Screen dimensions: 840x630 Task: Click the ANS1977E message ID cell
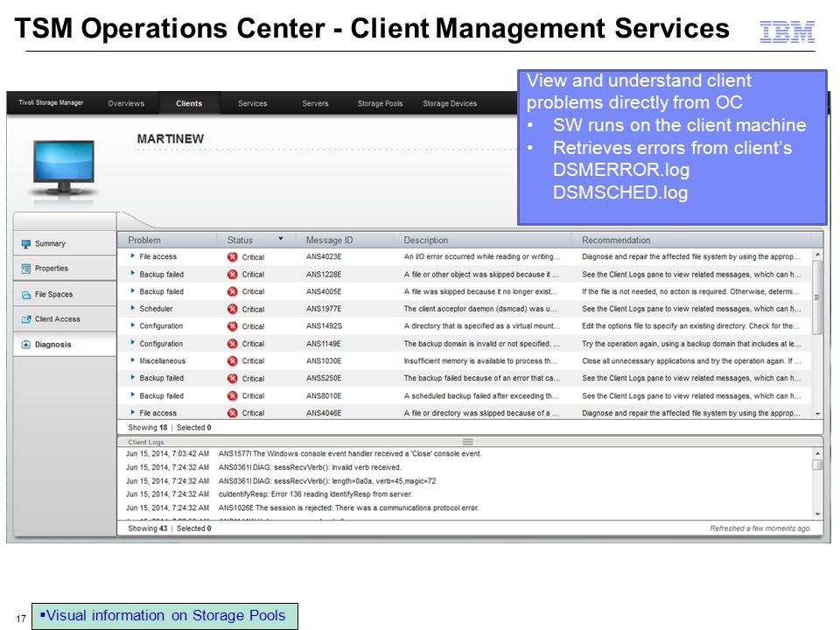pos(323,309)
